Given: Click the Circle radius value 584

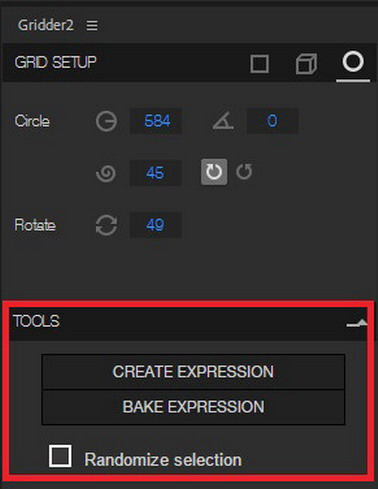Looking at the screenshot, I should (156, 121).
